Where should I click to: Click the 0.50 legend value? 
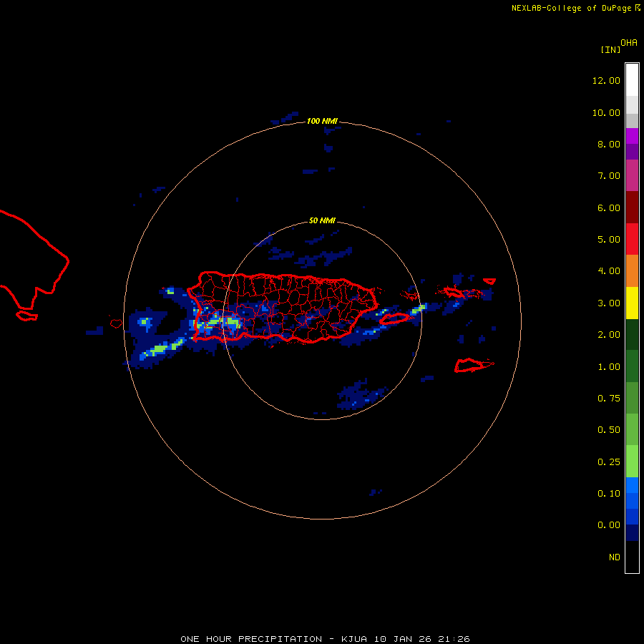point(609,430)
